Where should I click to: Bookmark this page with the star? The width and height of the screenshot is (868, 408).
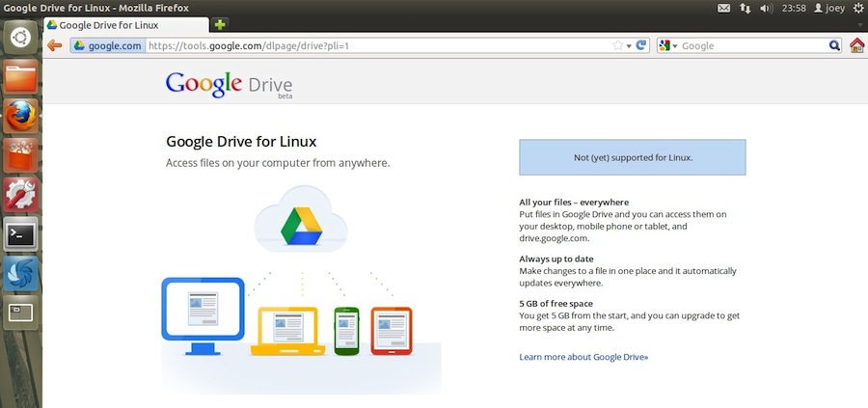[618, 46]
